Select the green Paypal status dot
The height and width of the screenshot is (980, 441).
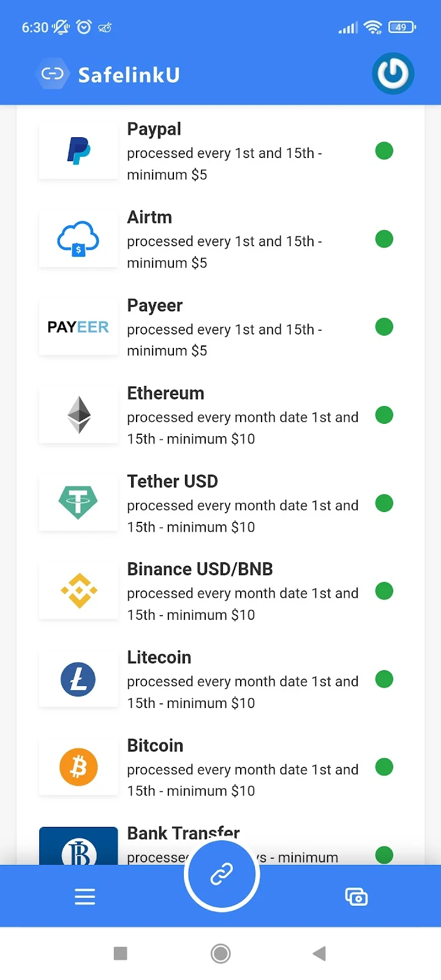(384, 151)
